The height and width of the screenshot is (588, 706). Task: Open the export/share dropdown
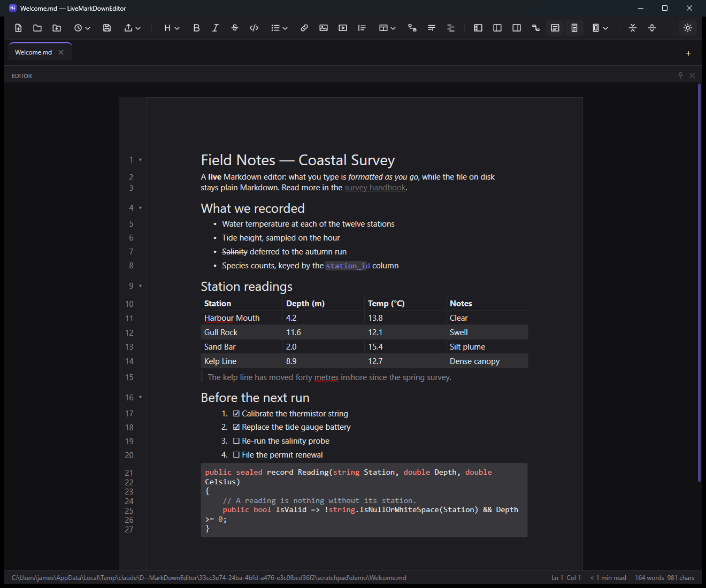click(x=132, y=28)
